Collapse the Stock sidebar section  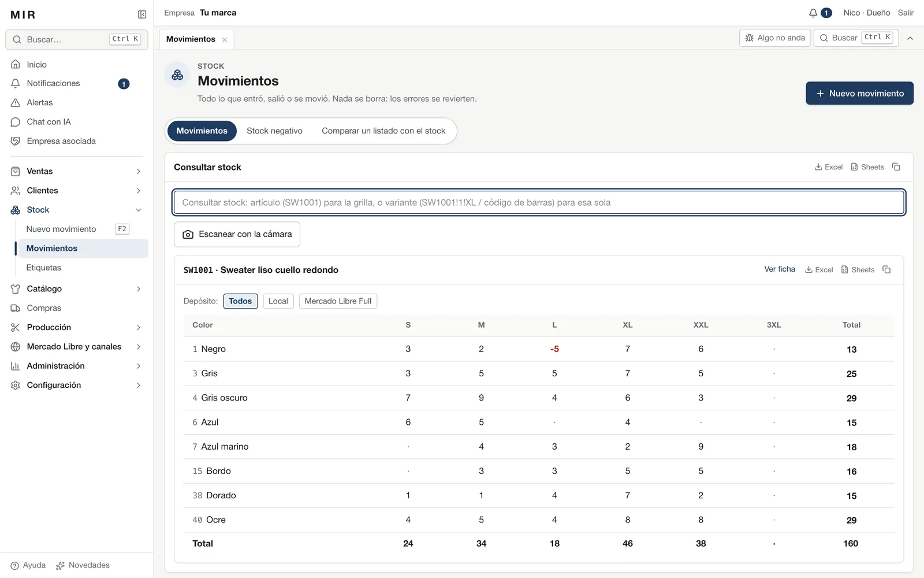coord(76,210)
